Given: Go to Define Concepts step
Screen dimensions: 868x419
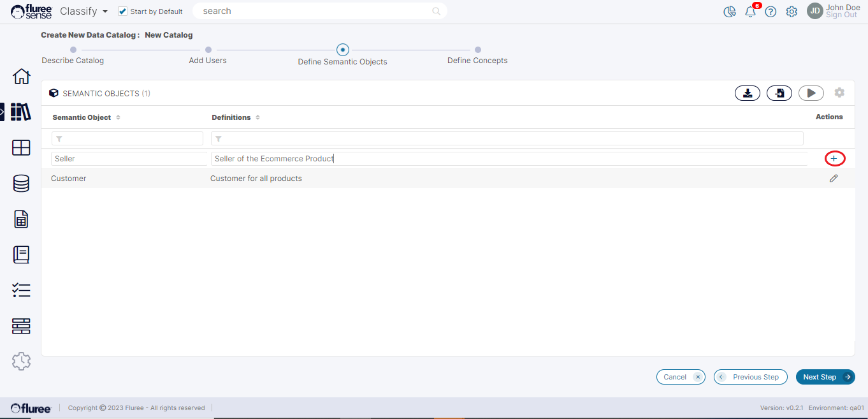Looking at the screenshot, I should [477, 50].
